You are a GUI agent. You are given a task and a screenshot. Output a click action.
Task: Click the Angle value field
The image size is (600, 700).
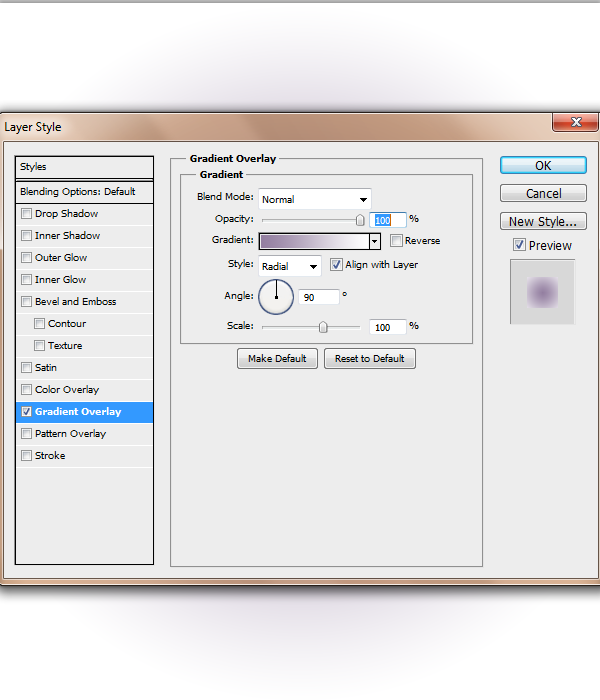[319, 297]
